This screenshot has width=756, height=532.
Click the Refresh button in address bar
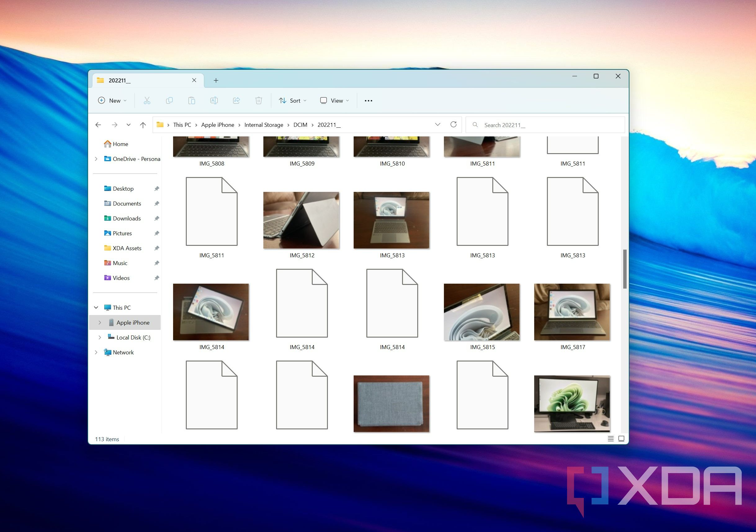455,125
